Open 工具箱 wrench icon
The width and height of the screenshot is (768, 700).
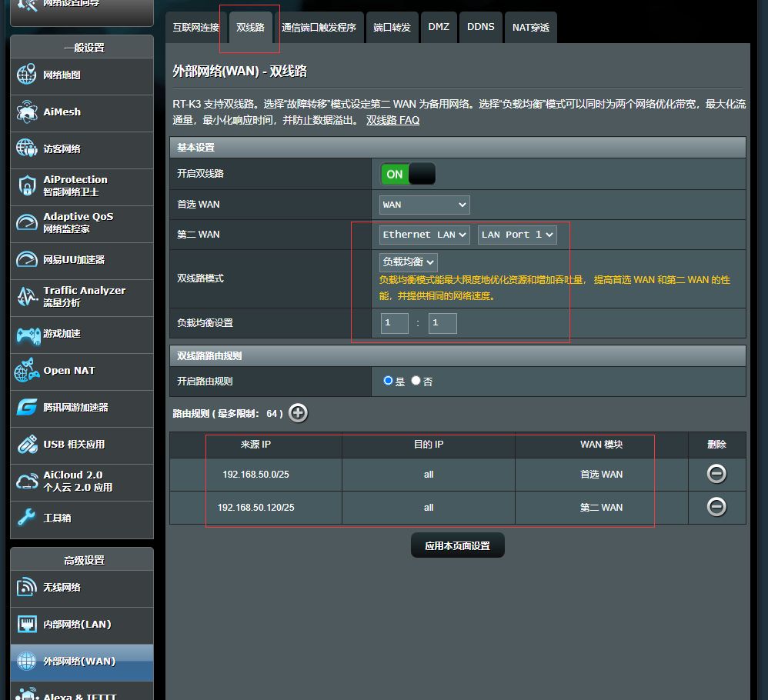click(x=26, y=518)
